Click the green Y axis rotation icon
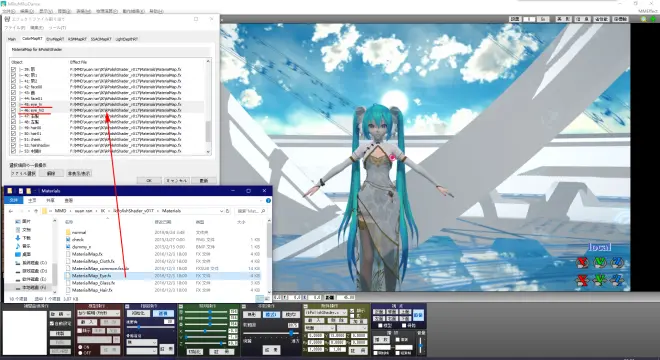660x360 pixels. coord(599,263)
